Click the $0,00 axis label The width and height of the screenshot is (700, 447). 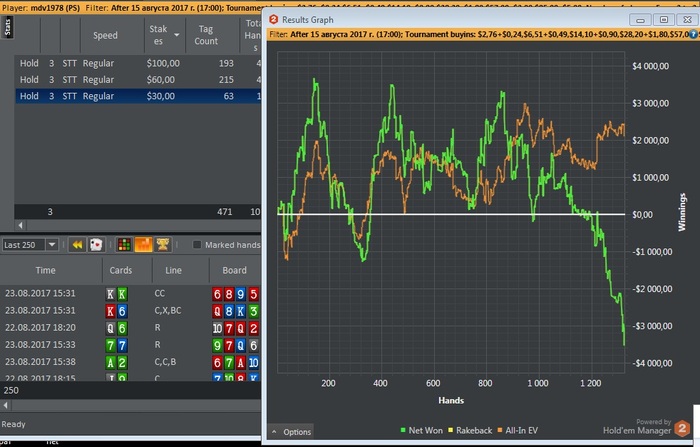click(x=642, y=215)
